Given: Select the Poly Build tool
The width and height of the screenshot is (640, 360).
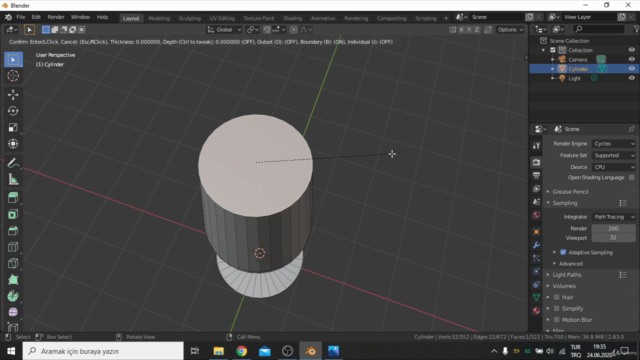Looking at the screenshot, I should (x=13, y=280).
